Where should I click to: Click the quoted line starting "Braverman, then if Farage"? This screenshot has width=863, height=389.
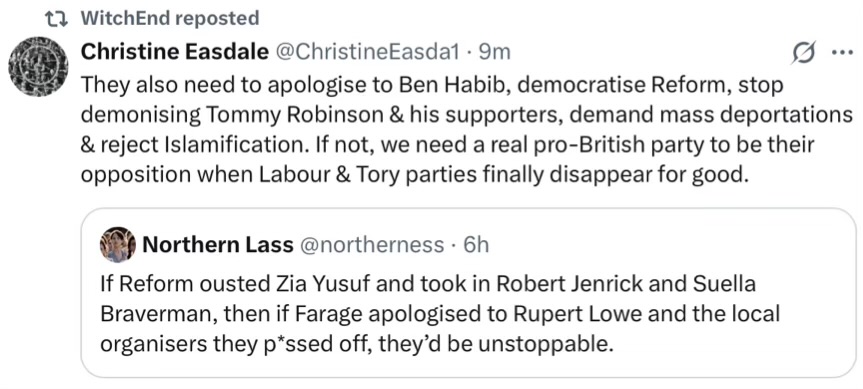(440, 315)
